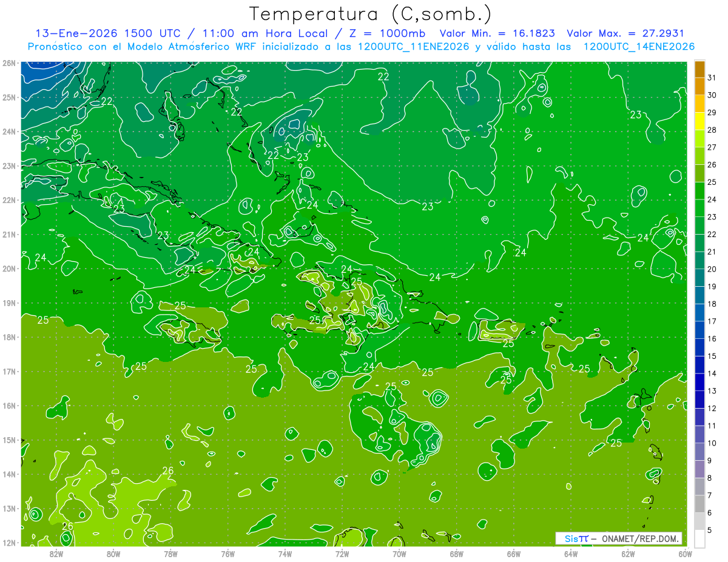
Task: Click the legend label 15
Action: 712,356
